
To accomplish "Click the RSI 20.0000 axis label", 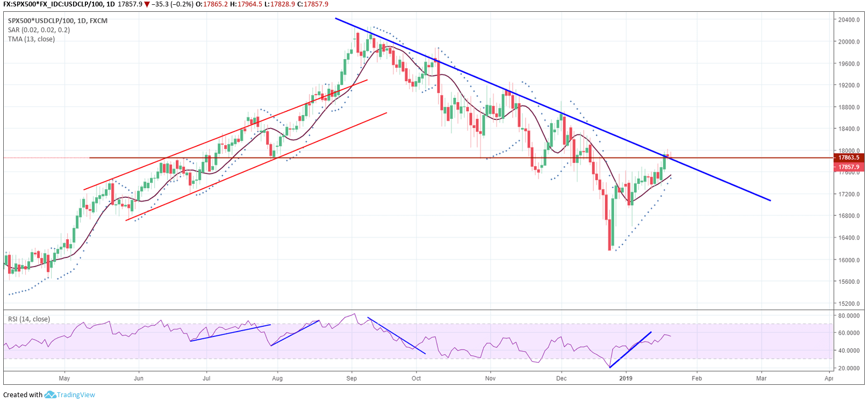I will 849,368.
